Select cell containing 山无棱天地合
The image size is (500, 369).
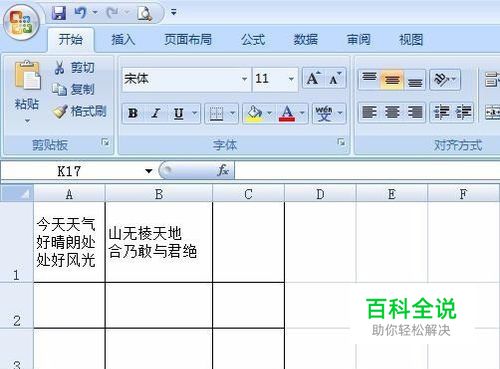(x=159, y=242)
